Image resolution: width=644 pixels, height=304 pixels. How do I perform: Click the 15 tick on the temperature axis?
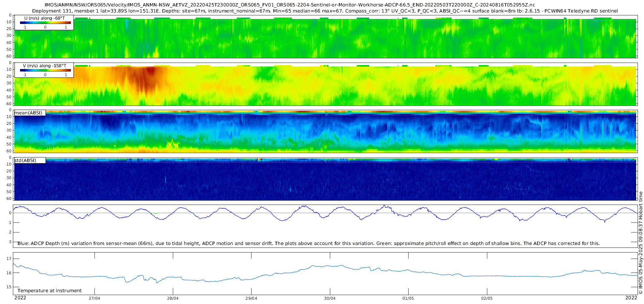click(x=9, y=287)
